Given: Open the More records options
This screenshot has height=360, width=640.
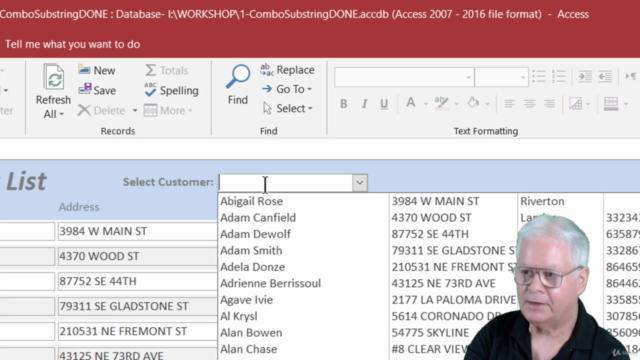Looking at the screenshot, I should tap(168, 110).
